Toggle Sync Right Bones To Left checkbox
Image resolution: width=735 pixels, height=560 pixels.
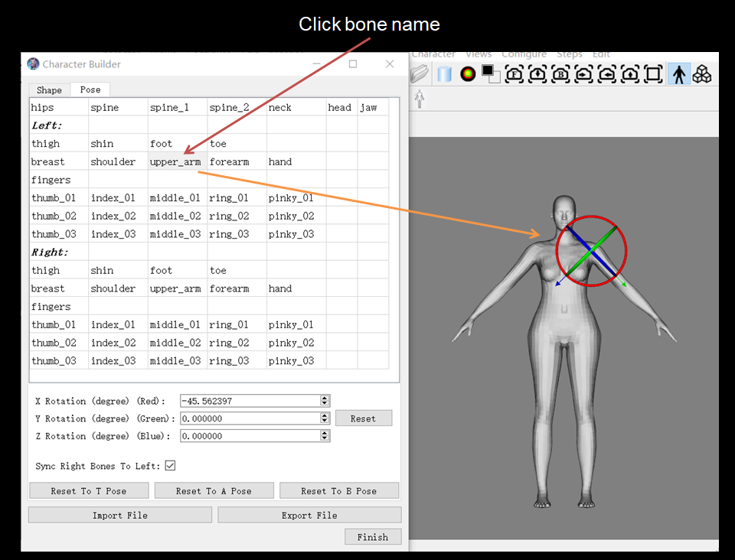170,465
